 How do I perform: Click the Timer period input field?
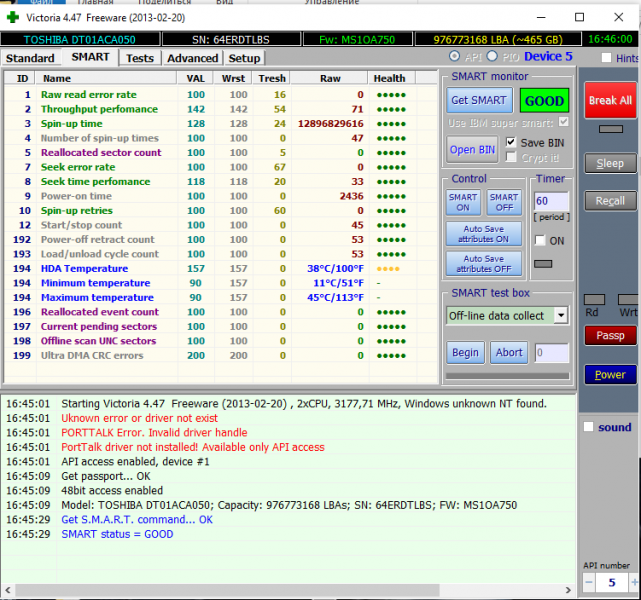[x=551, y=201]
